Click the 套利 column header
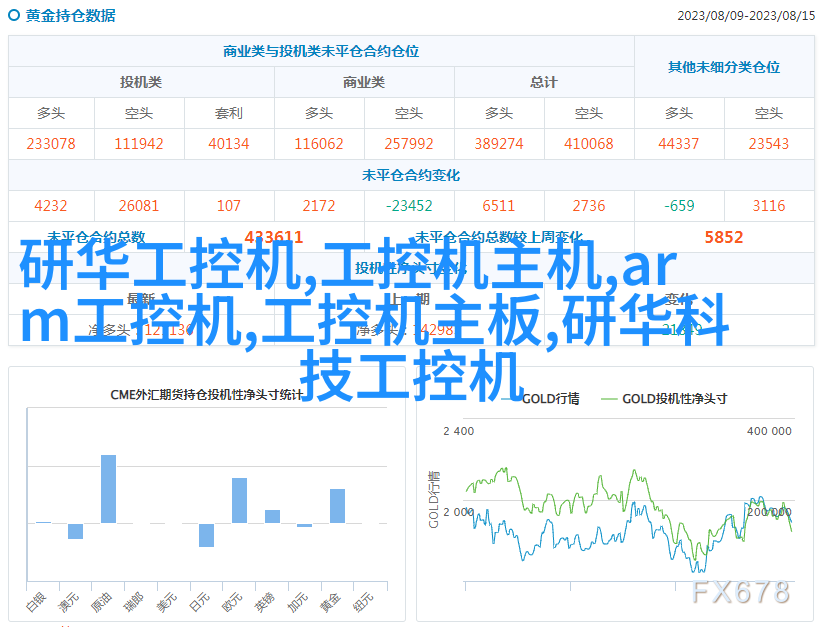Screen dimensions: 820x627 [229, 113]
